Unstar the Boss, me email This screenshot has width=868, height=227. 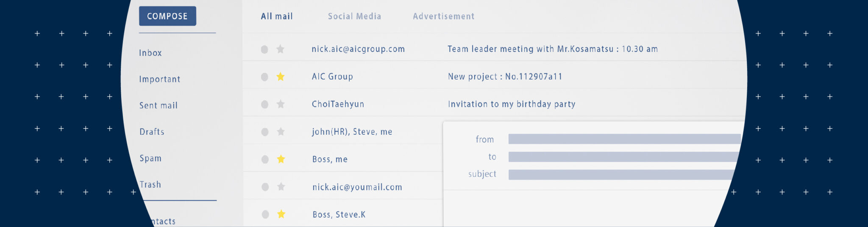[281, 159]
